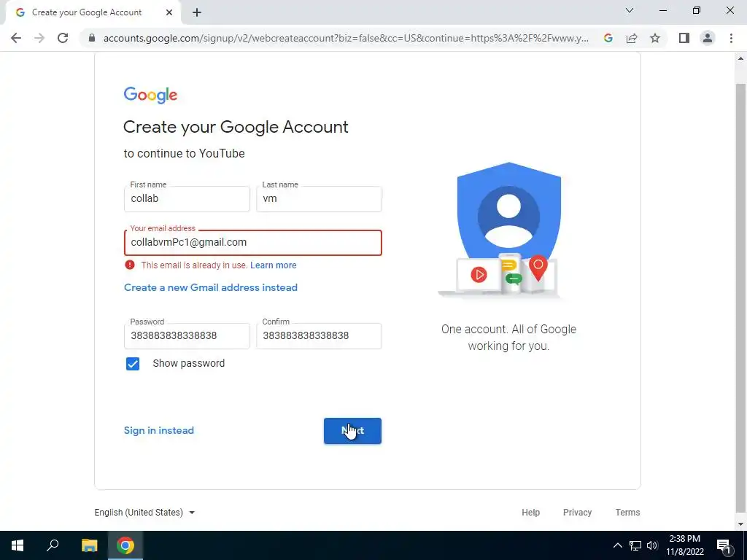Screen dimensions: 747x560
Task: Open the Terms link
Action: (627, 513)
